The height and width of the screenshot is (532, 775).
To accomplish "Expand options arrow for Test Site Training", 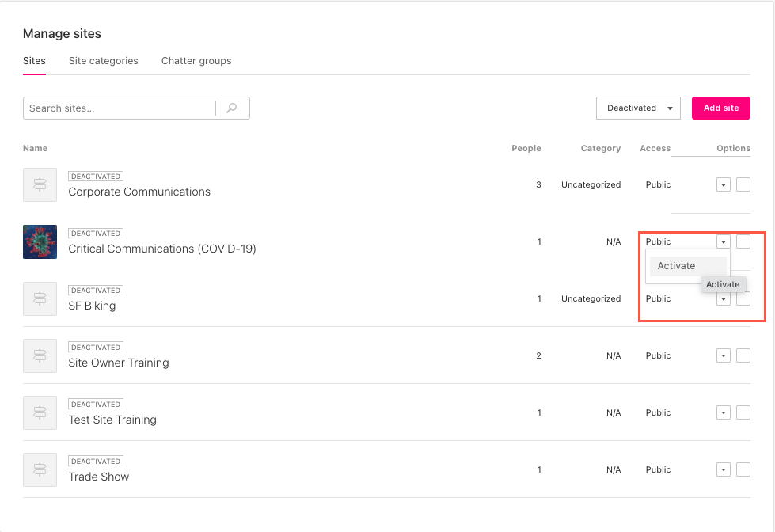I will coord(723,412).
